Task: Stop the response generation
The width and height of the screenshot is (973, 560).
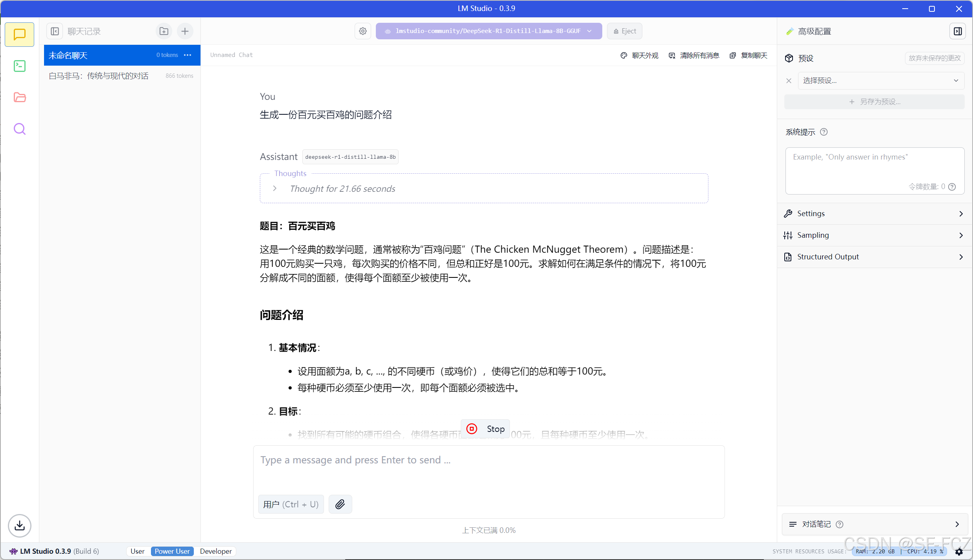Action: click(486, 429)
